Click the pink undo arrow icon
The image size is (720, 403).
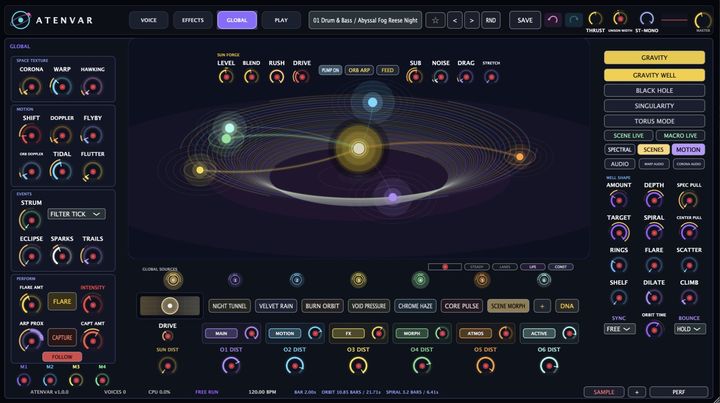point(553,20)
